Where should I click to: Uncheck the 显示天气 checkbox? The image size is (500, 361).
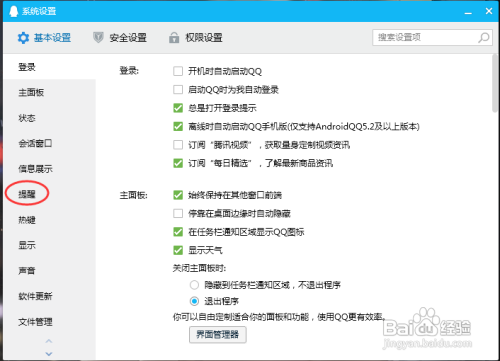coord(178,250)
